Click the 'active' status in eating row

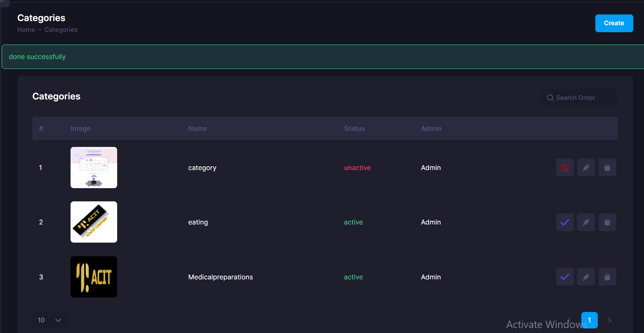coord(354,222)
